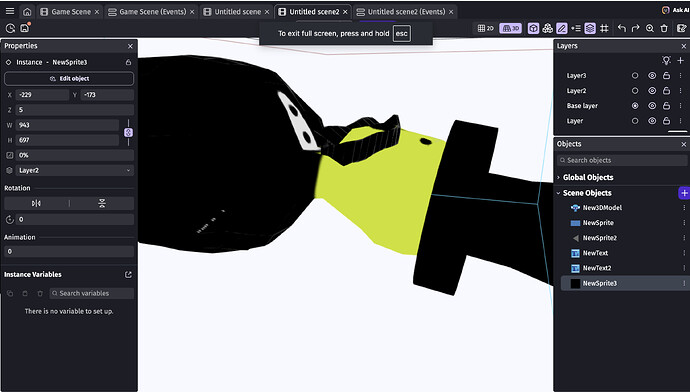Viewport: 690px width, 392px height.
Task: Flip the instance horizontally
Action: (37, 203)
